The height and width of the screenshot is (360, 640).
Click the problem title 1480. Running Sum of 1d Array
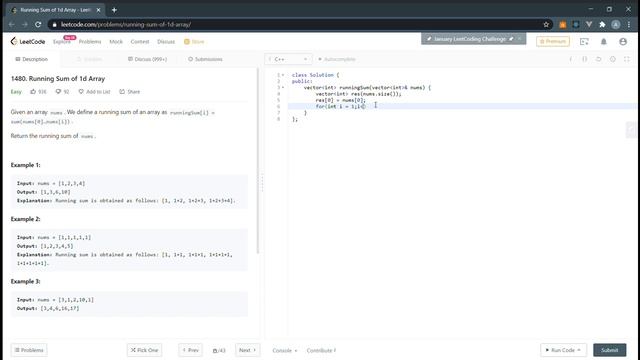click(58, 78)
